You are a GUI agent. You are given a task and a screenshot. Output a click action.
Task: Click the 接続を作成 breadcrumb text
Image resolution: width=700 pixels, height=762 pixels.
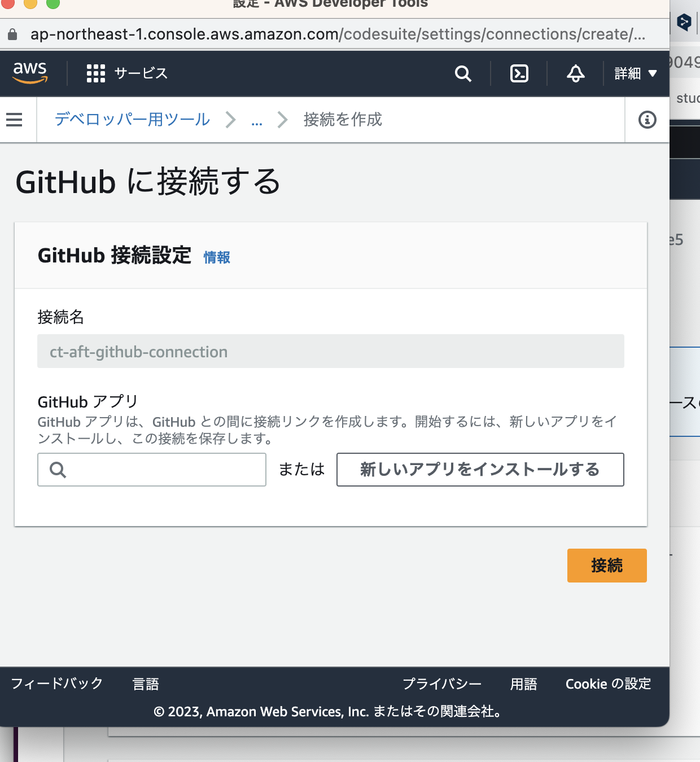(x=343, y=120)
